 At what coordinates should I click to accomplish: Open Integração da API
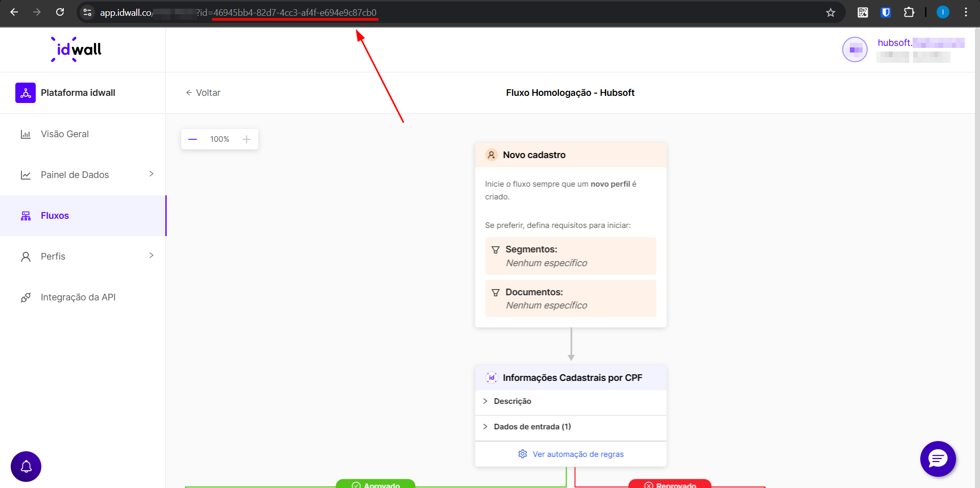pyautogui.click(x=83, y=297)
